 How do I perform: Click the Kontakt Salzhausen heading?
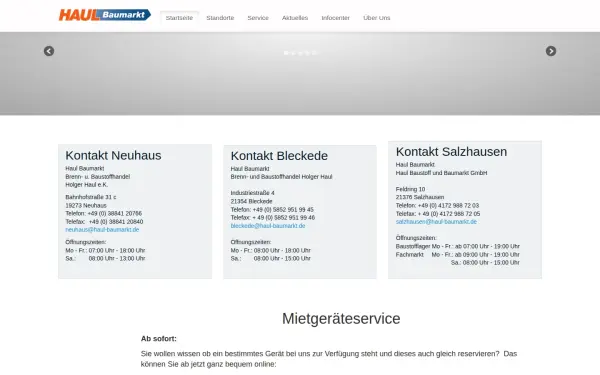tap(451, 152)
